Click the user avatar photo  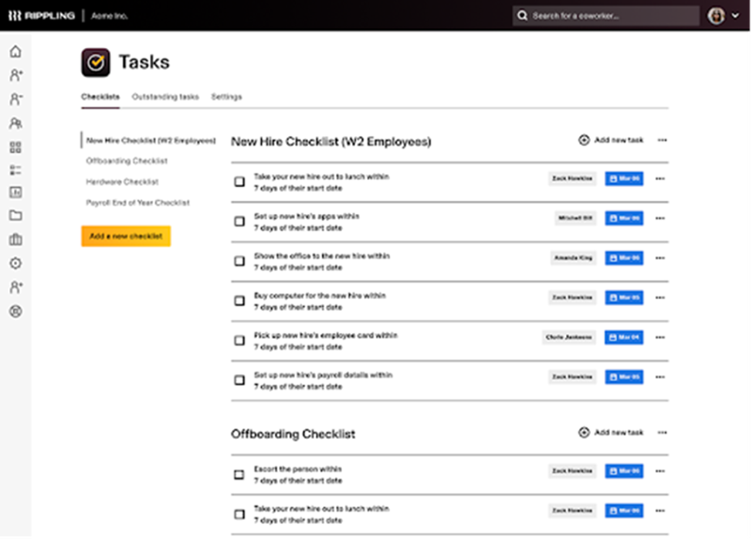[x=717, y=15]
